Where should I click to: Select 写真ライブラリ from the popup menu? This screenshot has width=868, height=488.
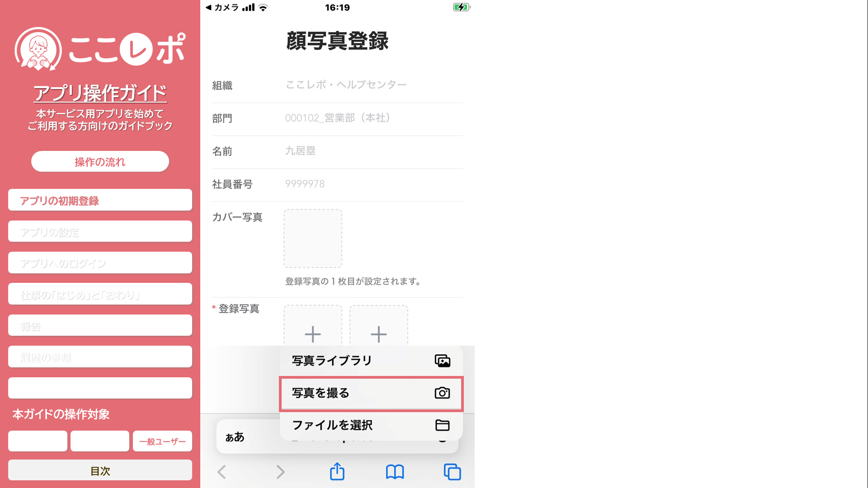click(332, 361)
